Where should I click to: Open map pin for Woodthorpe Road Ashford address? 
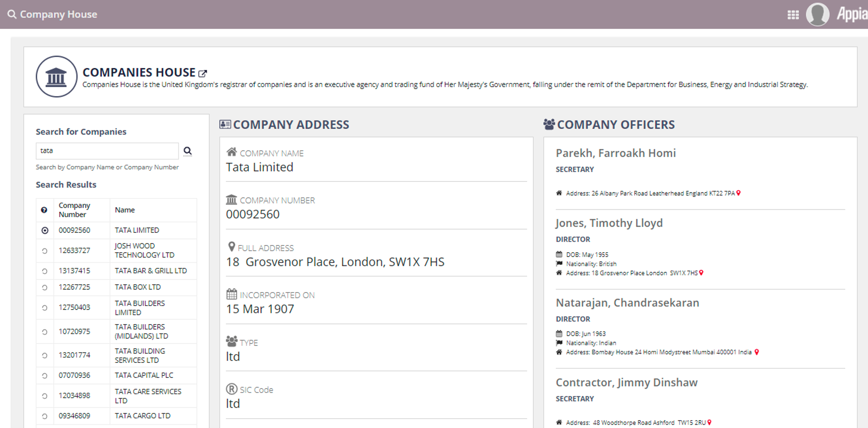click(709, 422)
